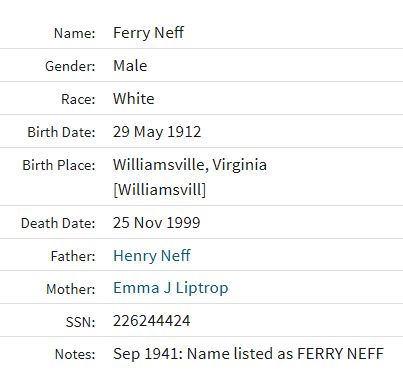Viewport: 403px width, 385px height.
Task: Click the Name field label
Action: tap(75, 33)
